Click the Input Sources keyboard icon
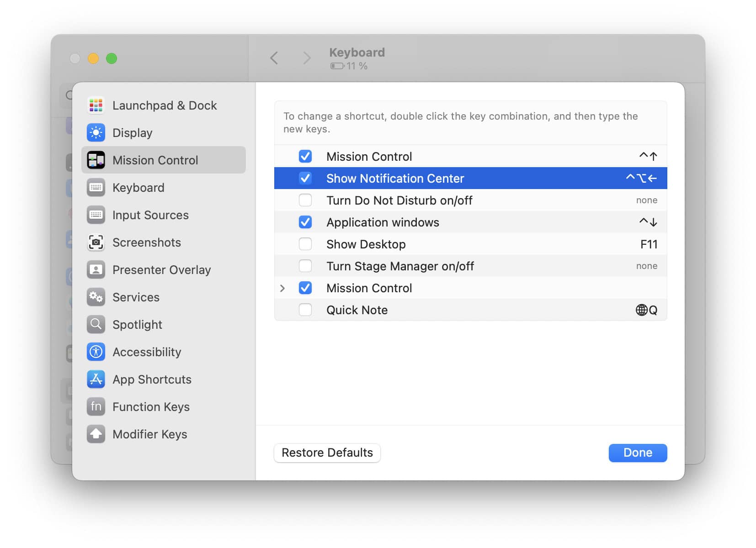Image resolution: width=756 pixels, height=548 pixels. point(96,215)
